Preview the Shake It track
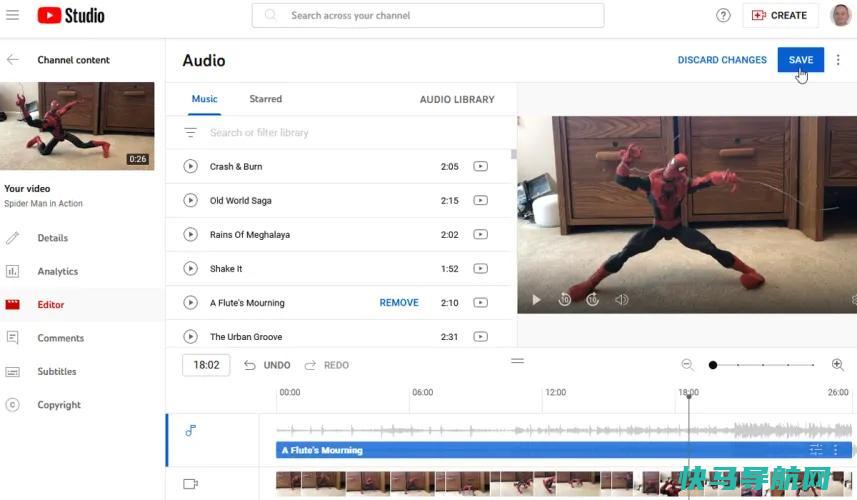 pyautogui.click(x=190, y=268)
